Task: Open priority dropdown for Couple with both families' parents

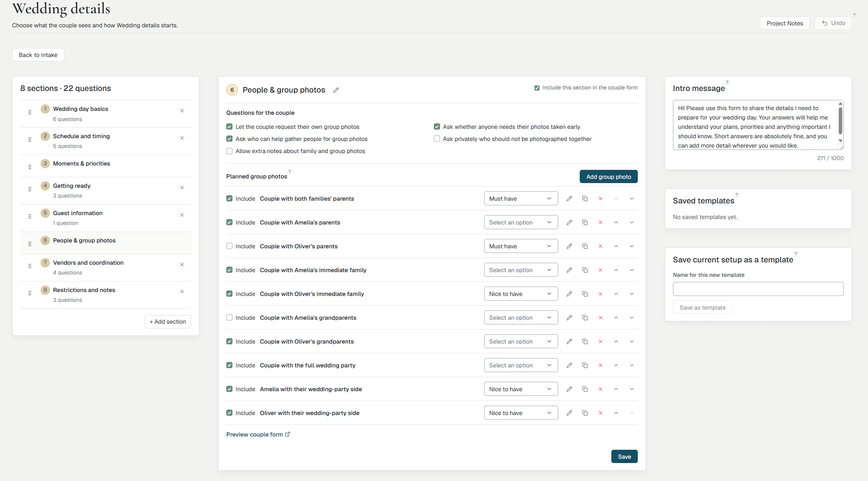Action: 521,199
